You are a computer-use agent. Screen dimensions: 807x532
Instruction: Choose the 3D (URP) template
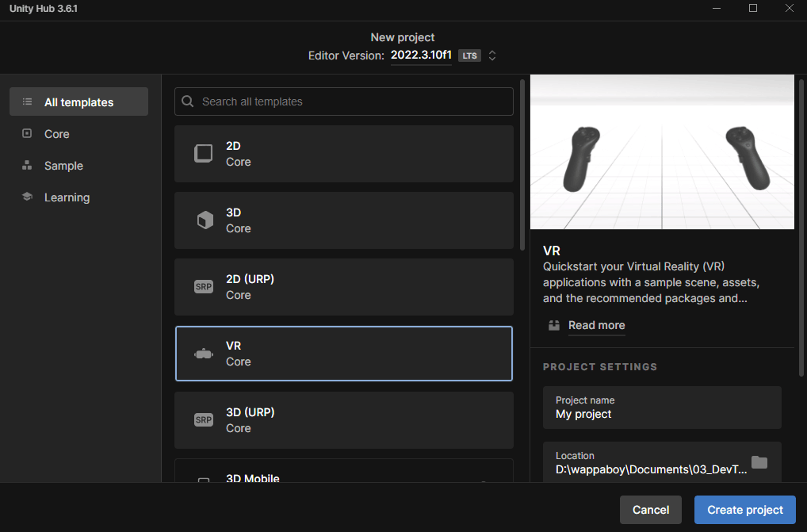point(344,420)
